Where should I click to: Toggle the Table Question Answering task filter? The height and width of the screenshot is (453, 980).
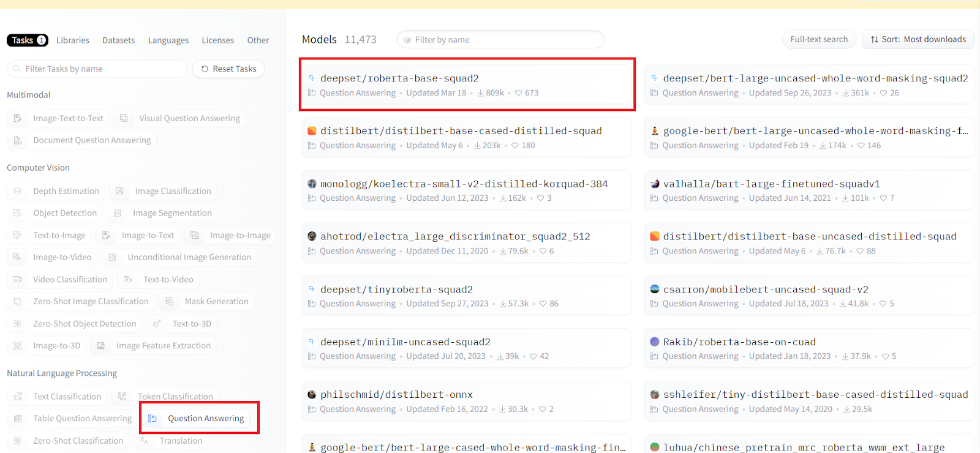click(x=72, y=419)
